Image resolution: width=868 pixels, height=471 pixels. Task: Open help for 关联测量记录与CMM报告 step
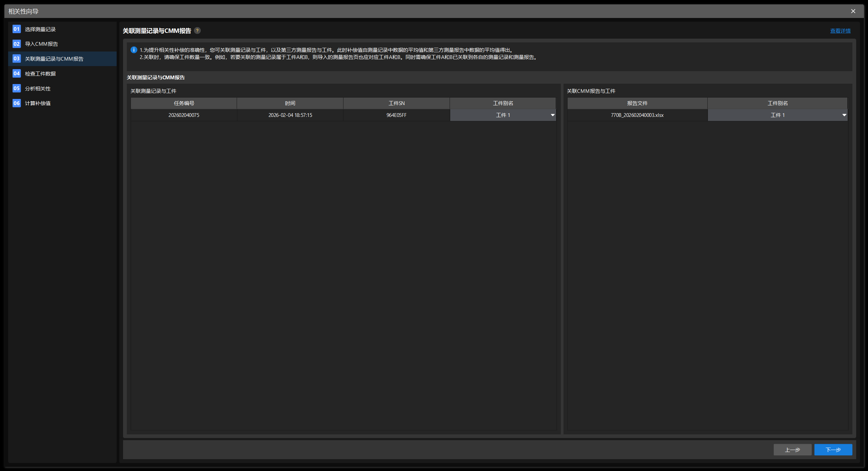(198, 30)
